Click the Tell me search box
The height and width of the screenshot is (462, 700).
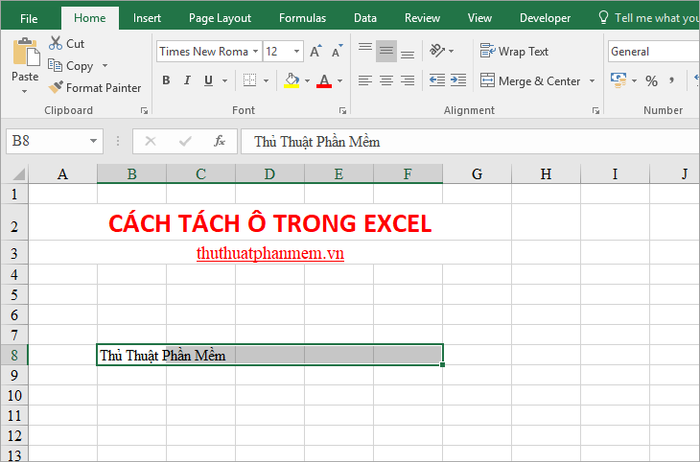click(x=649, y=18)
